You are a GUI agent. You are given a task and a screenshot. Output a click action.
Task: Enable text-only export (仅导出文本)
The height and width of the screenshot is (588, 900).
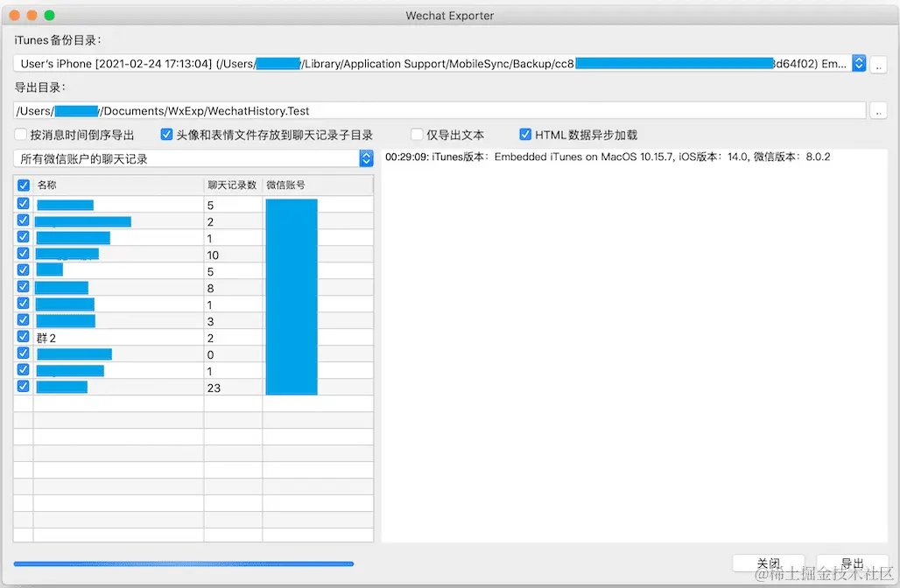[x=418, y=134]
